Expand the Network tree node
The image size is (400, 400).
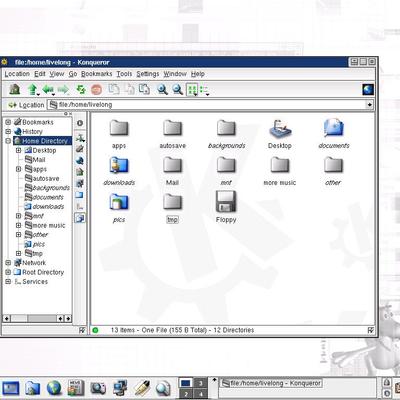click(x=8, y=263)
